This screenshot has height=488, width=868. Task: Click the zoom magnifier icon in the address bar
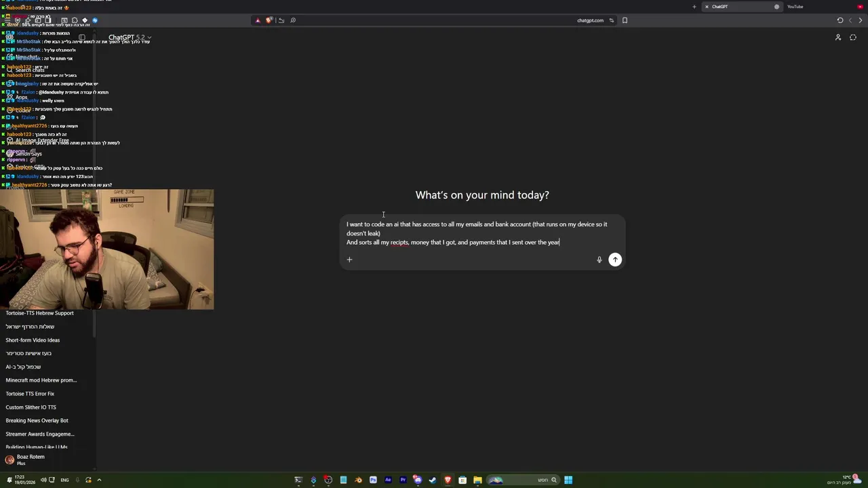pyautogui.click(x=293, y=20)
